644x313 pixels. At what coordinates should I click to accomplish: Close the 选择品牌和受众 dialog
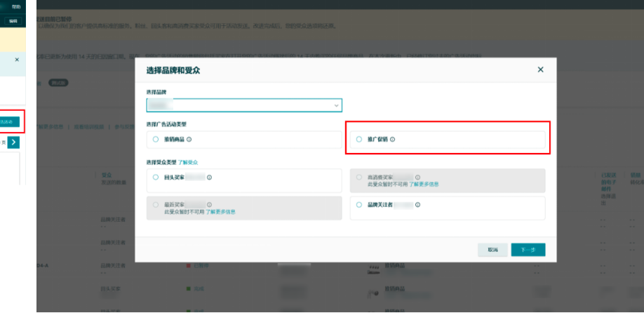[x=540, y=69]
